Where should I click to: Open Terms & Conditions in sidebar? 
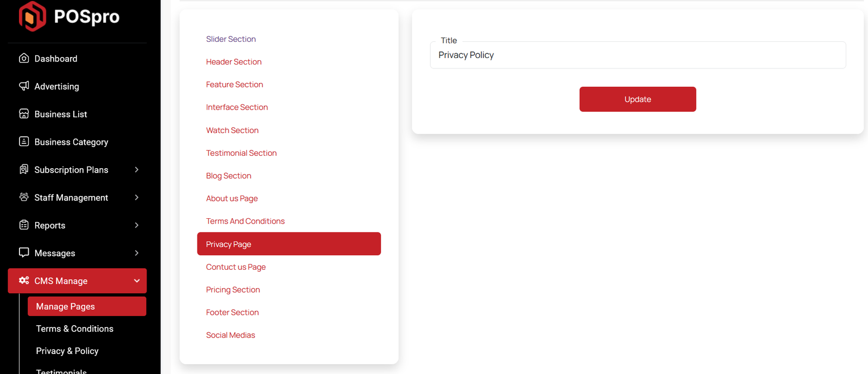(x=75, y=328)
